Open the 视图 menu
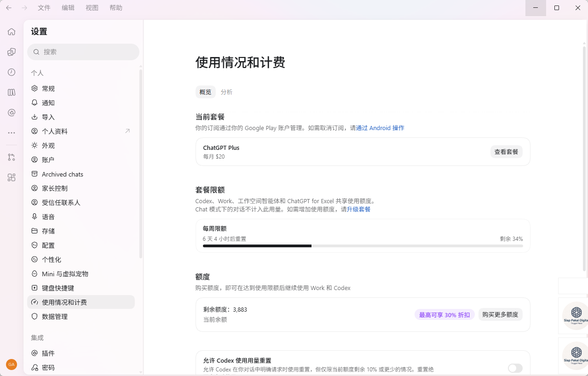 [92, 8]
